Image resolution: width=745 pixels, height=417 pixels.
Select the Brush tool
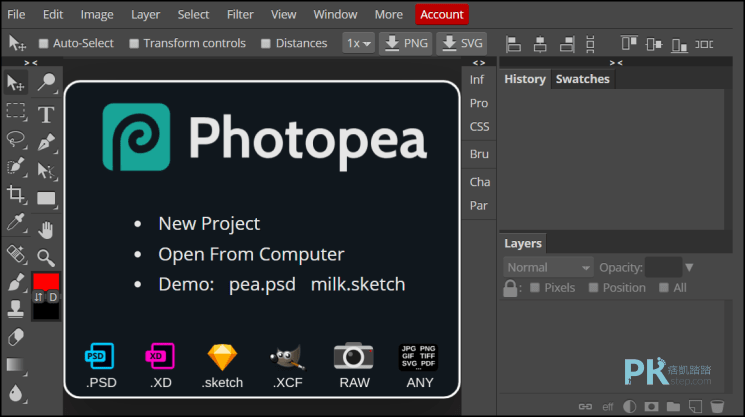[16, 282]
